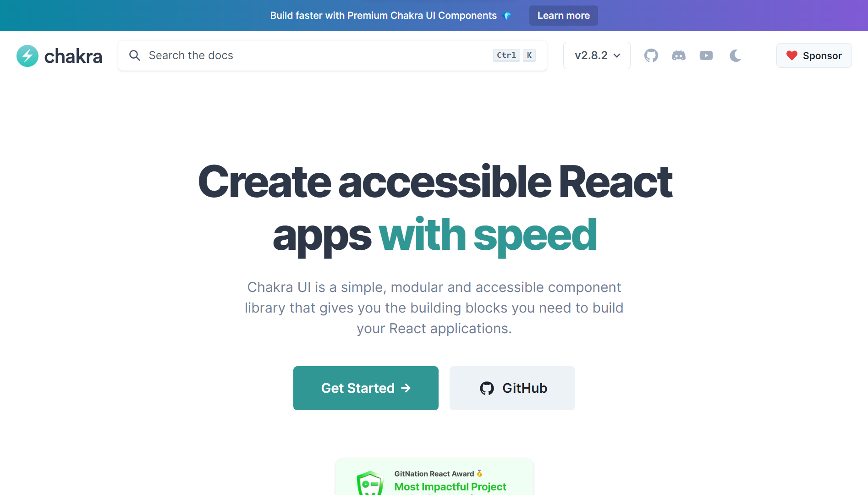Click the GitNation React Award card
This screenshot has height=495, width=868.
434,477
